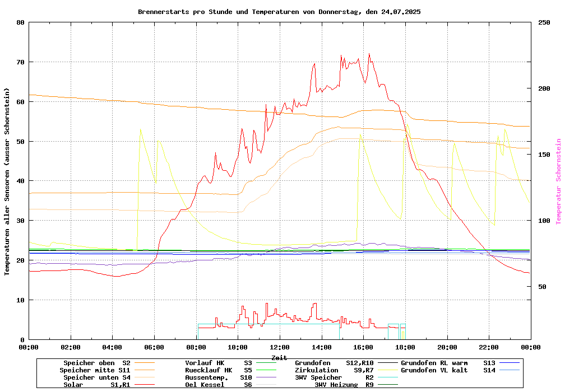Select the Speicher mitte S11 legend entry

click(x=95, y=370)
